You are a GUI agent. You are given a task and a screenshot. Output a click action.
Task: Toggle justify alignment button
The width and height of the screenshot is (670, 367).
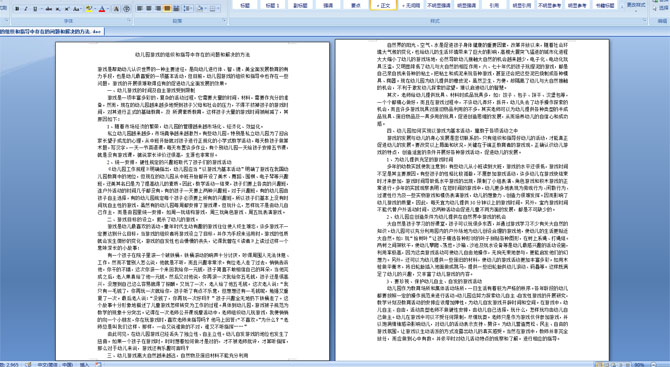167,9
